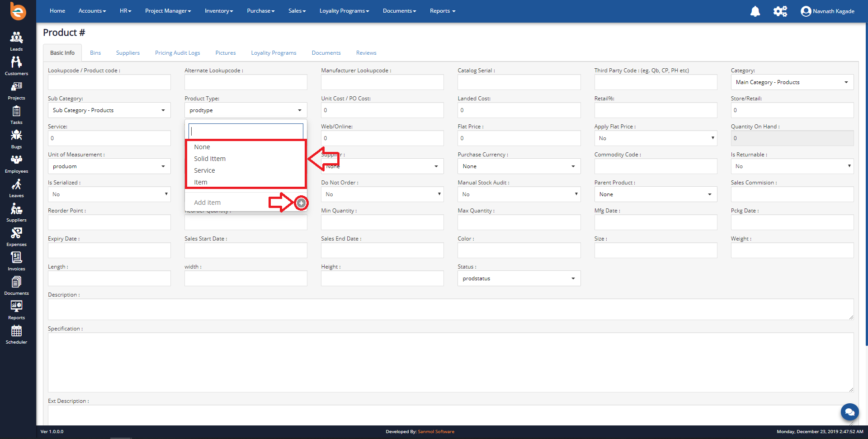The image size is (868, 439).
Task: Switch to the Reviews tab
Action: [x=366, y=53]
